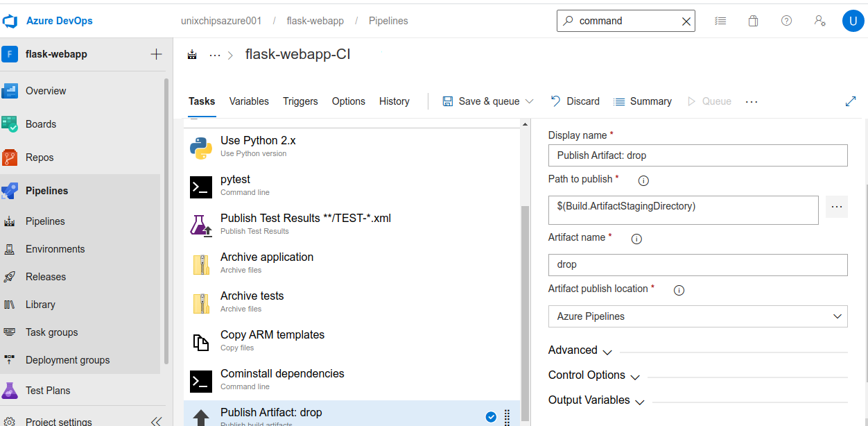Open the User settings icon
The height and width of the screenshot is (426, 868).
point(819,21)
